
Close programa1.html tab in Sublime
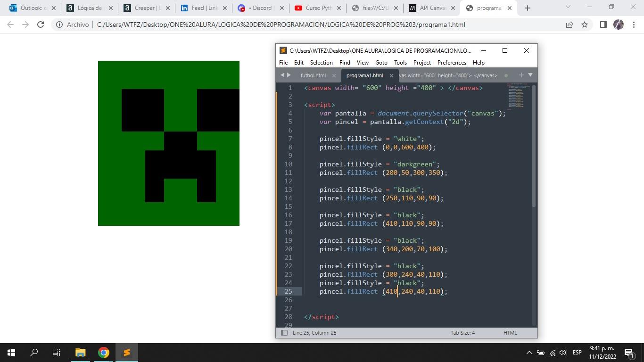point(391,75)
